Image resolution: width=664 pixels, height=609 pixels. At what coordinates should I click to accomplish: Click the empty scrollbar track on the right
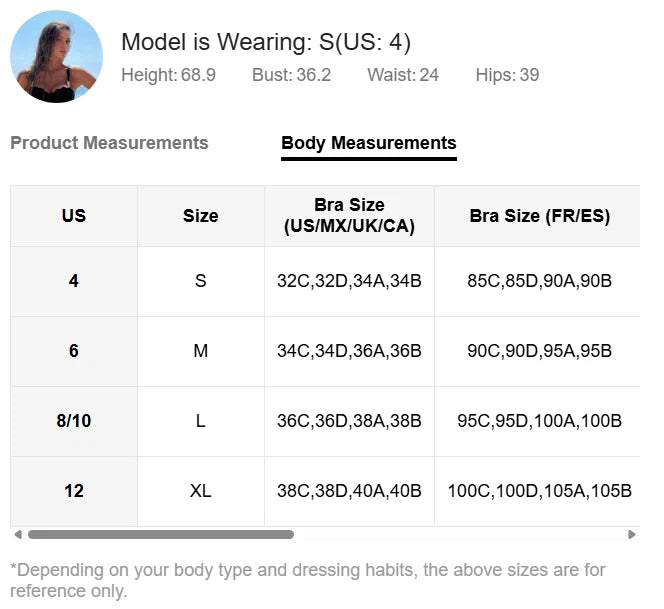460,535
